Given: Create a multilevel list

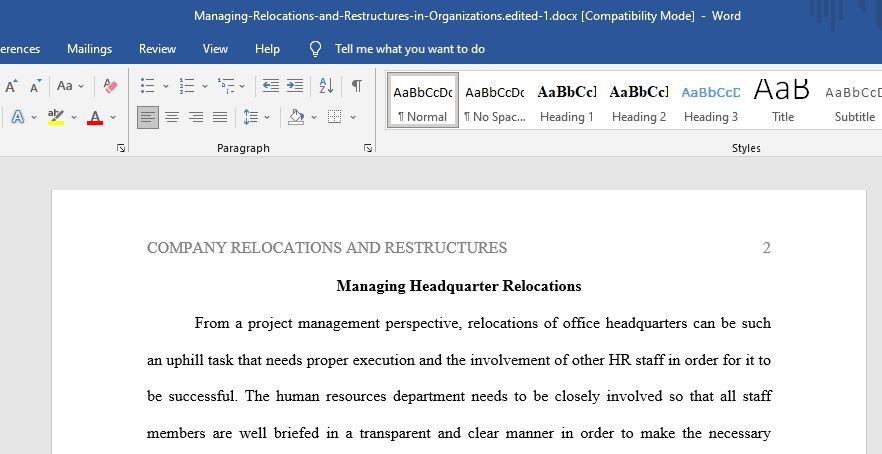Looking at the screenshot, I should [x=226, y=86].
